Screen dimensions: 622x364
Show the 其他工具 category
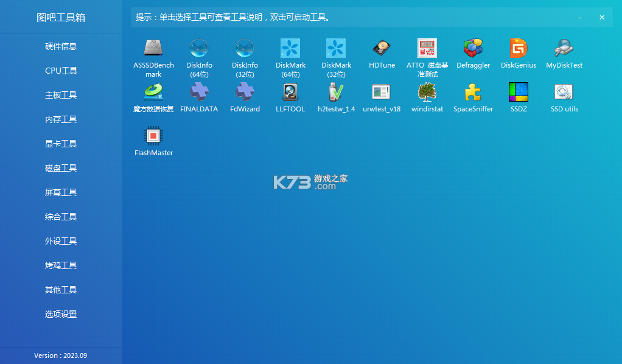61,290
